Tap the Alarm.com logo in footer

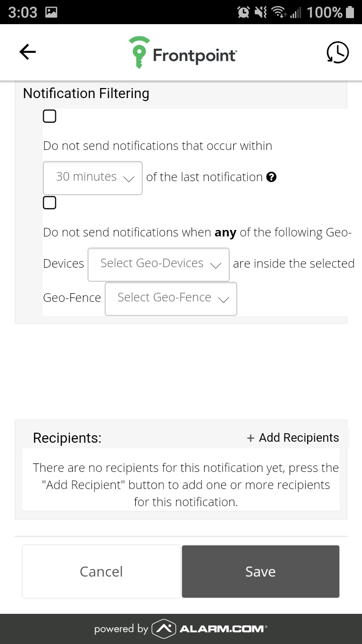click(210, 628)
